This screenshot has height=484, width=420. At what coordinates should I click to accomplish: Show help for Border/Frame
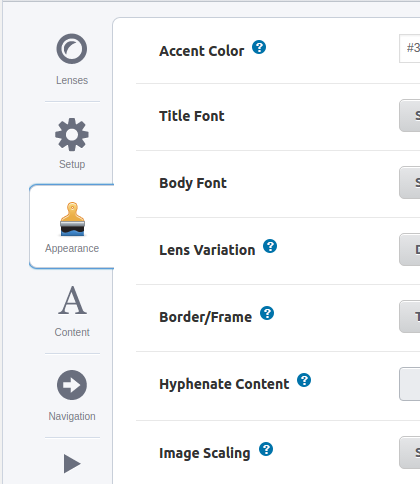pos(267,313)
